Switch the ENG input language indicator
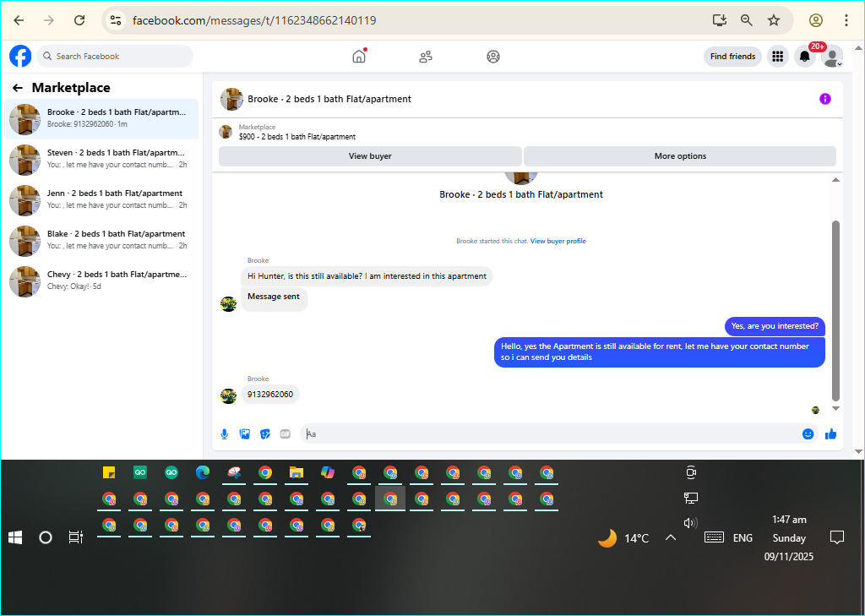 click(x=743, y=537)
